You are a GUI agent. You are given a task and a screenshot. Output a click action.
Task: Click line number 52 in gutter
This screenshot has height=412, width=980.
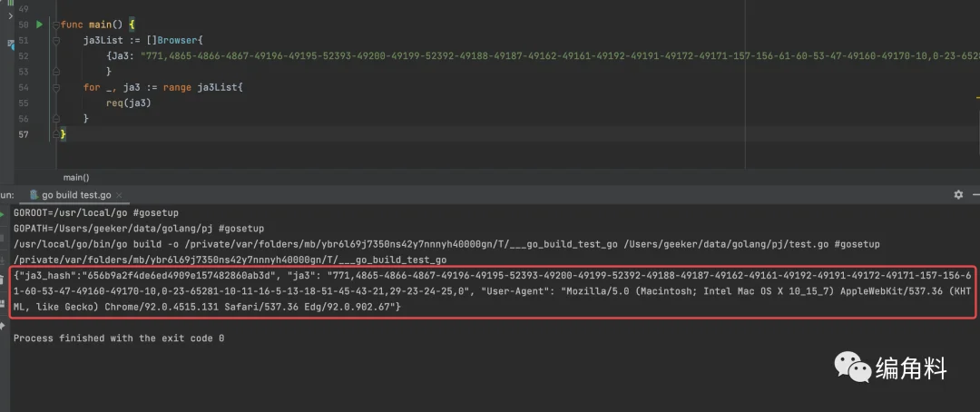[x=24, y=56]
